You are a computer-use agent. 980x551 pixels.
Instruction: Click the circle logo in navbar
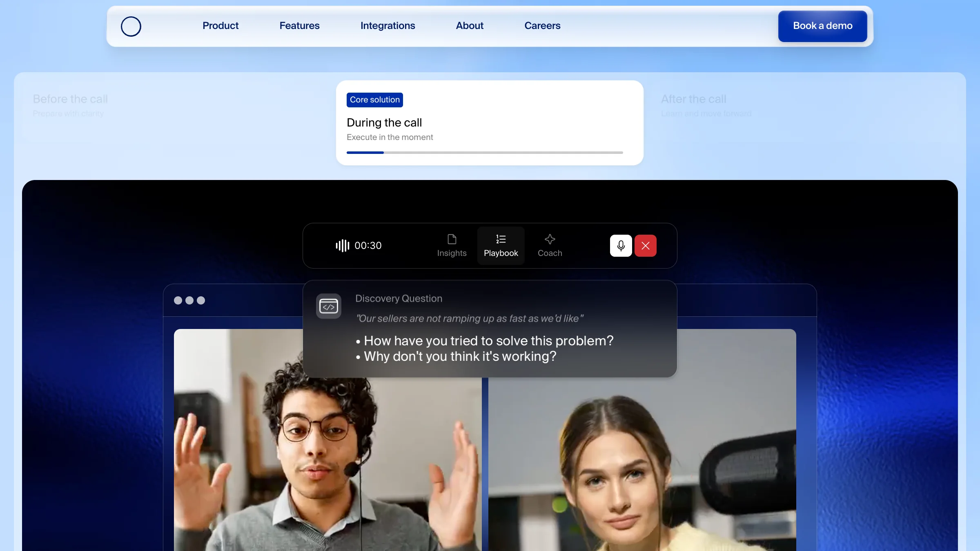click(131, 27)
